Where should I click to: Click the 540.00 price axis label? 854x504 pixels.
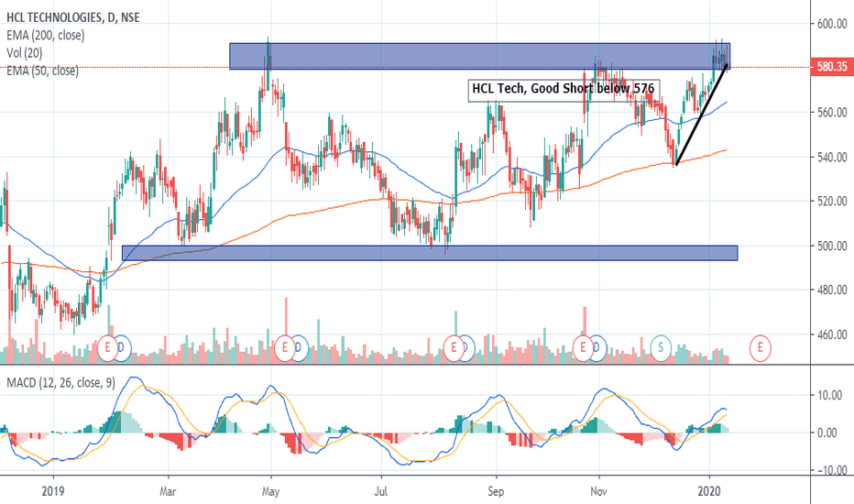pos(832,158)
